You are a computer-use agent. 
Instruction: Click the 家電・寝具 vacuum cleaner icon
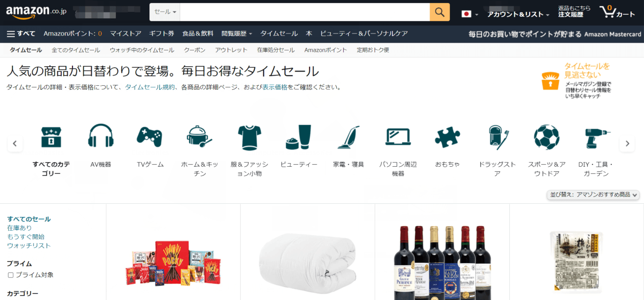click(x=348, y=137)
